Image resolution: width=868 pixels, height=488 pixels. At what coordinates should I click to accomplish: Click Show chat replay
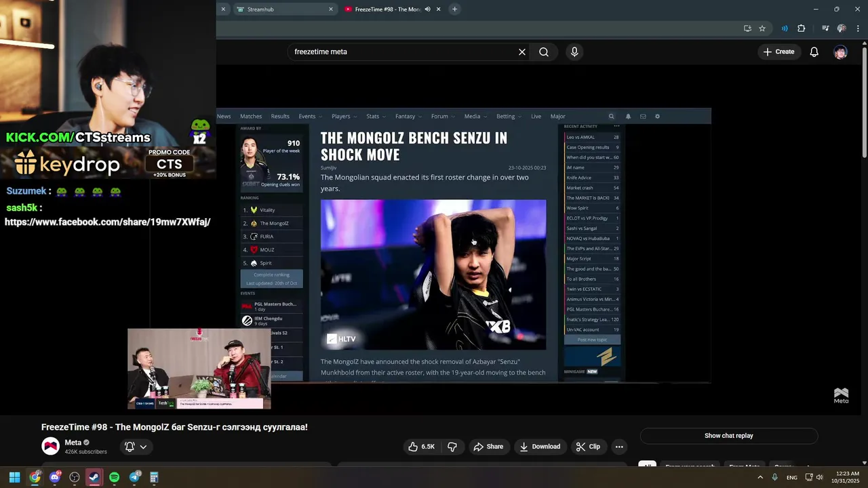[729, 436]
